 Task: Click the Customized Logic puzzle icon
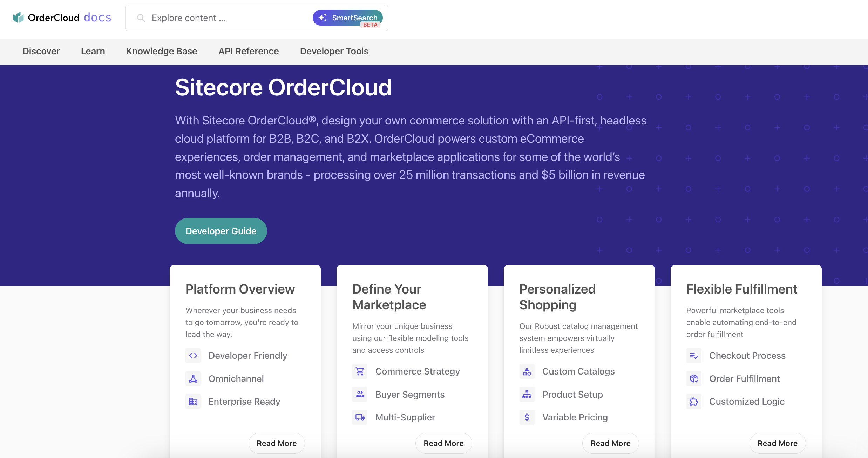[x=694, y=402]
